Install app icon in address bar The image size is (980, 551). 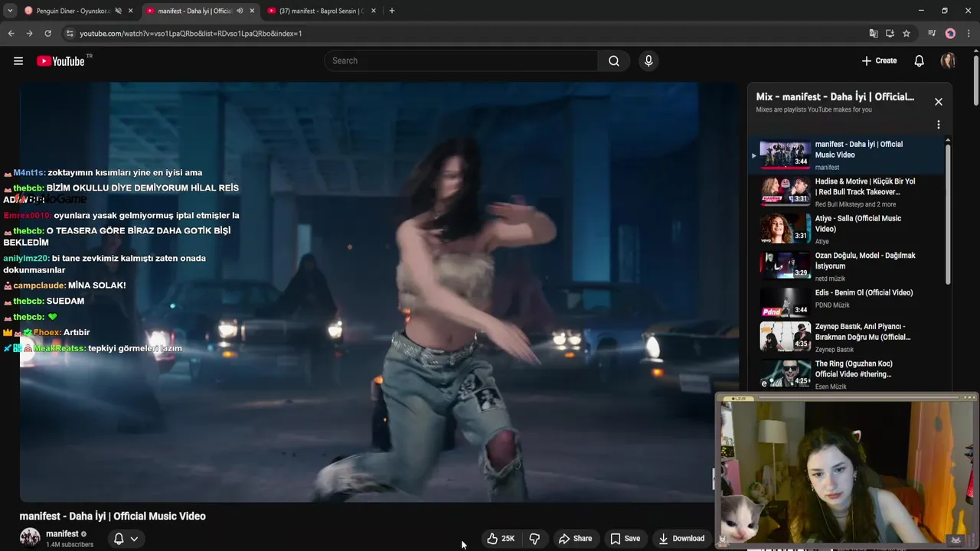tap(890, 34)
